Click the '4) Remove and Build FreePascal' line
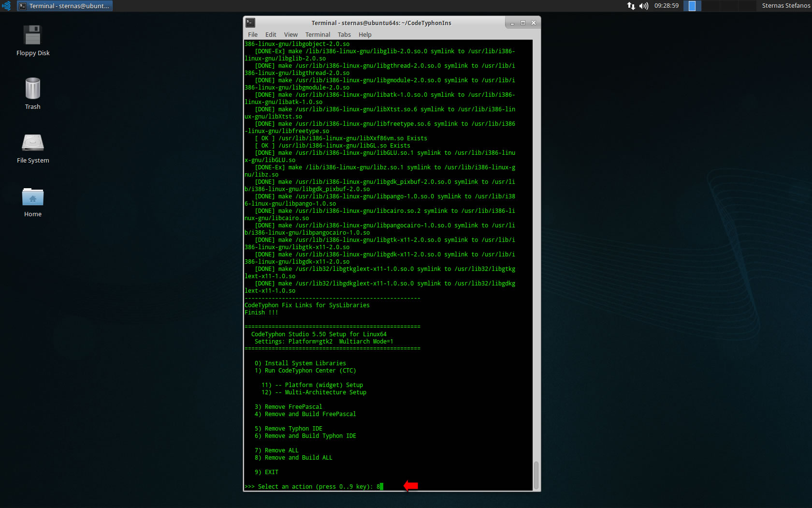 (x=305, y=414)
